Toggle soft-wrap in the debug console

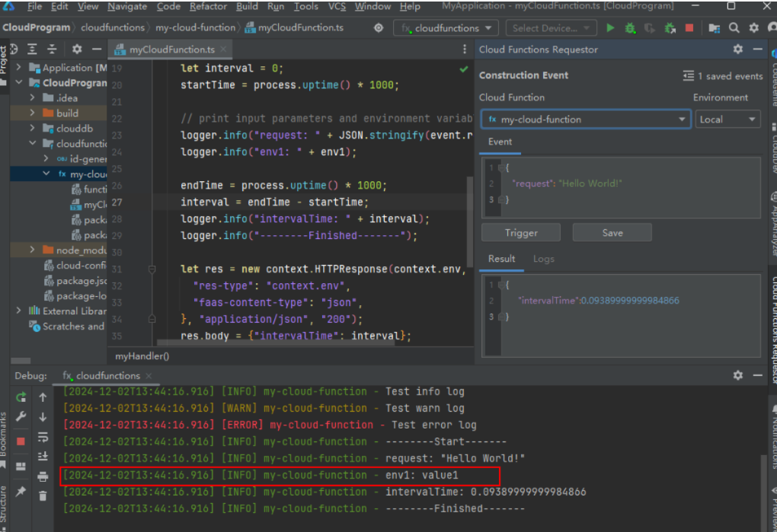pos(43,437)
